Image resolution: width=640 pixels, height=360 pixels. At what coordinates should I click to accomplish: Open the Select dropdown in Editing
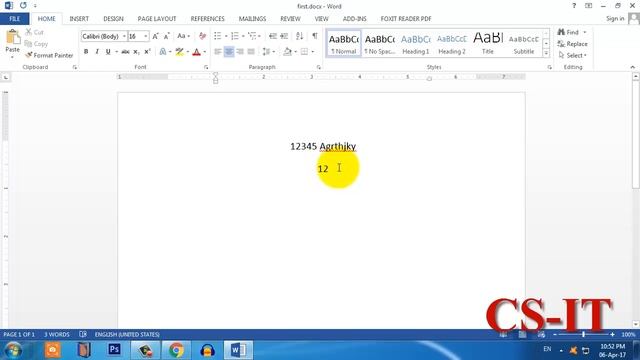(573, 55)
